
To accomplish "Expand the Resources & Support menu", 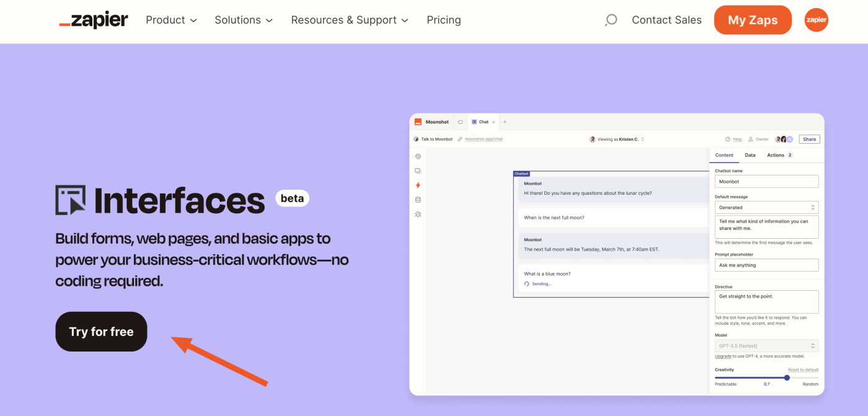I will [350, 20].
